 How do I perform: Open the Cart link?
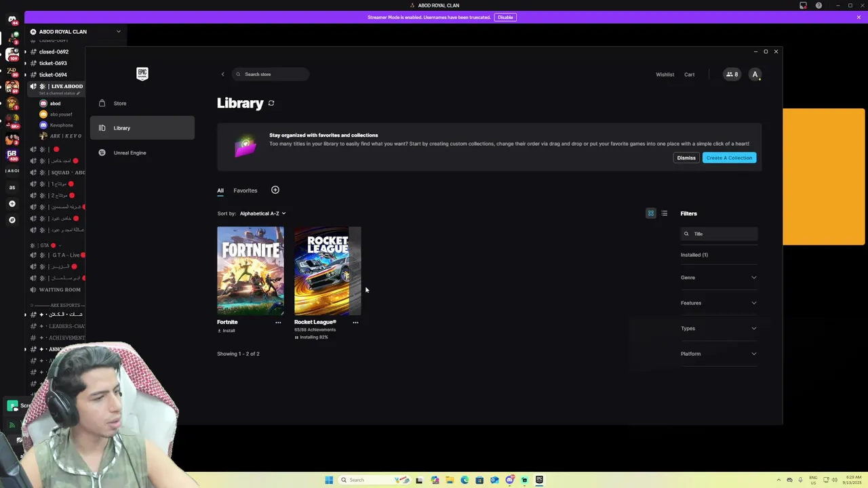689,75
